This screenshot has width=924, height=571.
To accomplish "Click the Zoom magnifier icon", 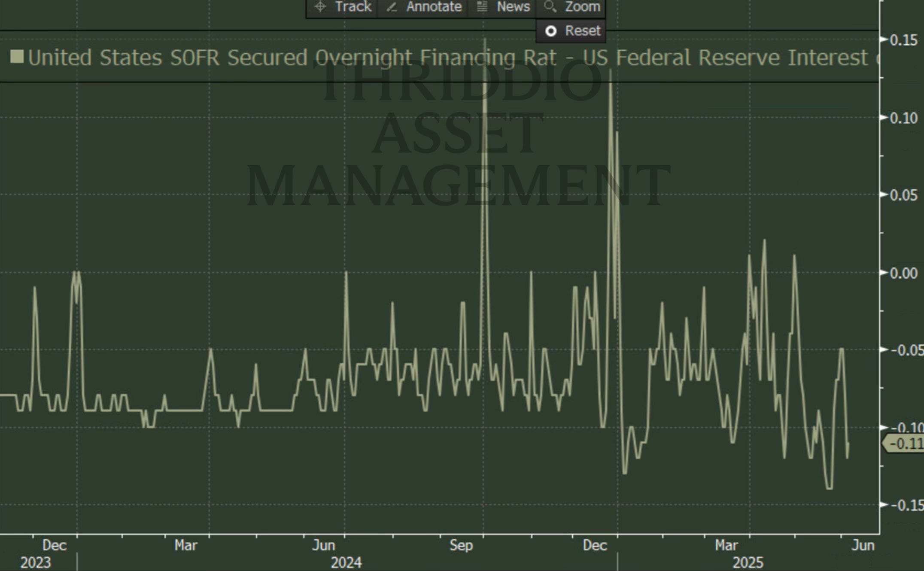I will click(550, 6).
